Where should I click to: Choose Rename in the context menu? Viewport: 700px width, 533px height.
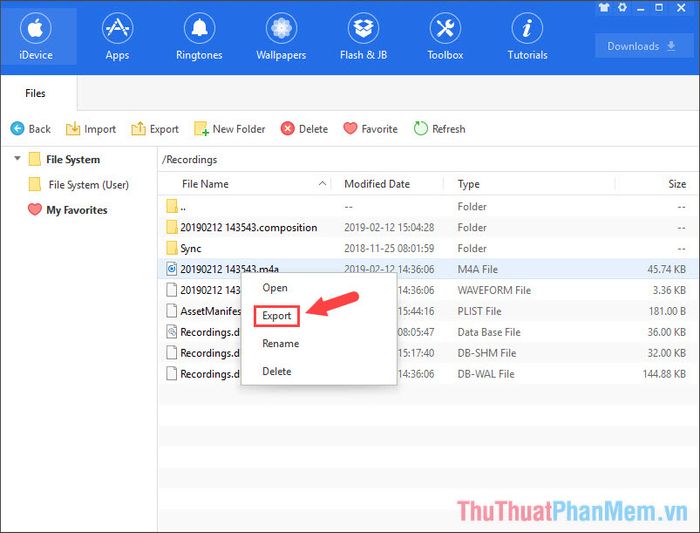[x=280, y=344]
